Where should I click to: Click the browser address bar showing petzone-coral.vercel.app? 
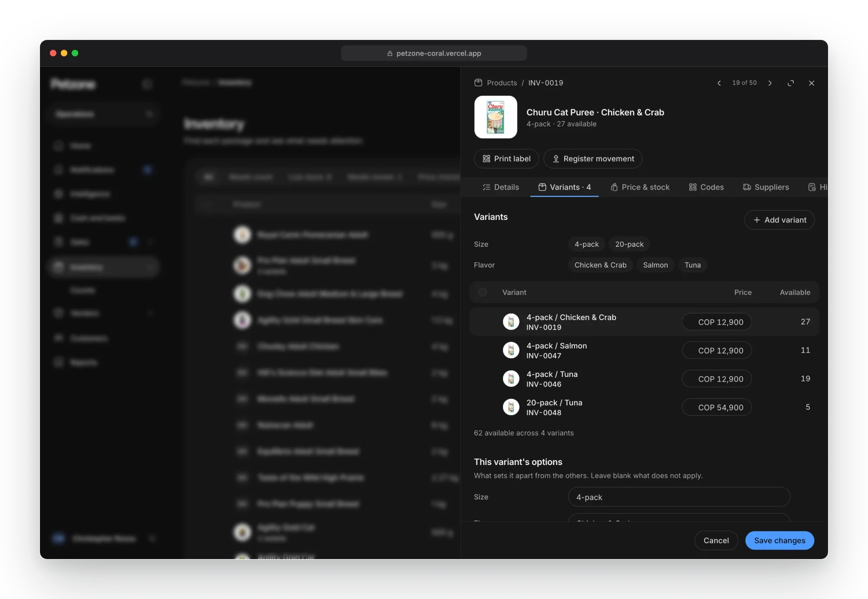point(434,53)
